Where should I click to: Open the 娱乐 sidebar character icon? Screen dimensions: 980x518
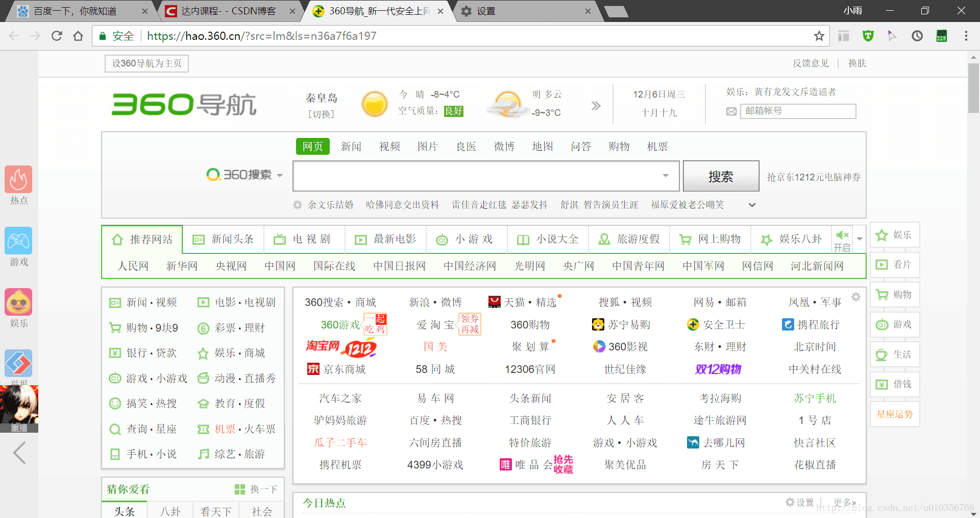coord(18,302)
